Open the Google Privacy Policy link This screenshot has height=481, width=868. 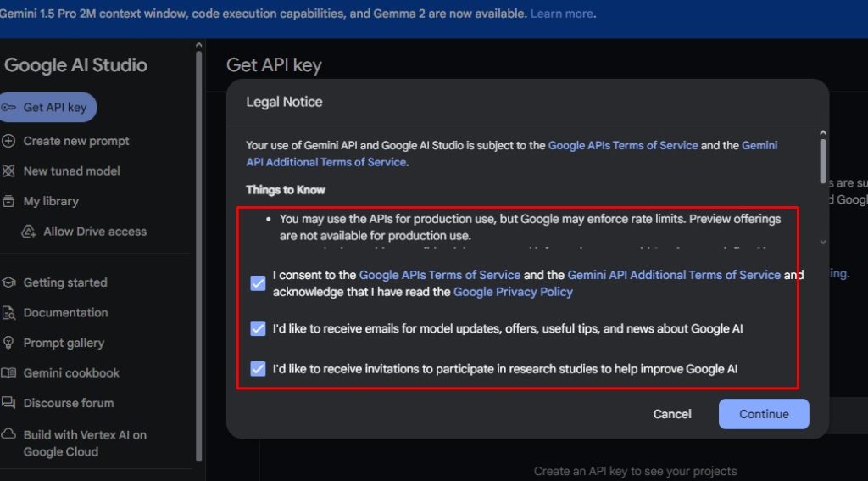513,292
